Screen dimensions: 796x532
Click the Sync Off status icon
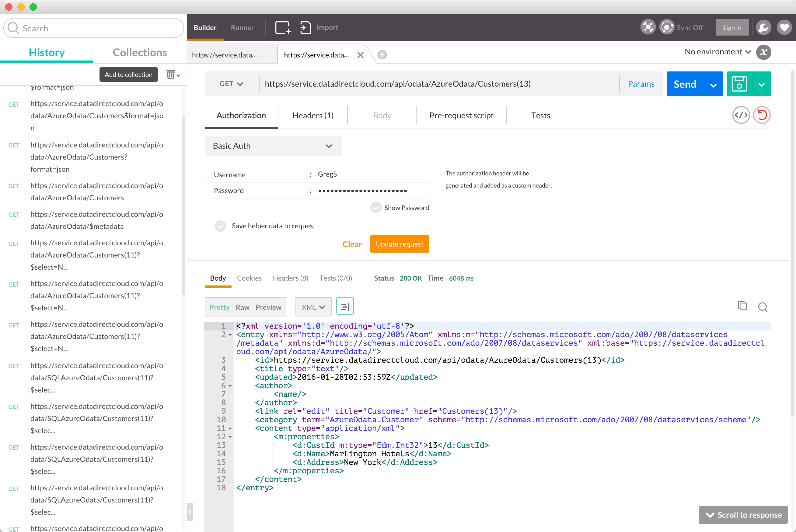coord(667,26)
